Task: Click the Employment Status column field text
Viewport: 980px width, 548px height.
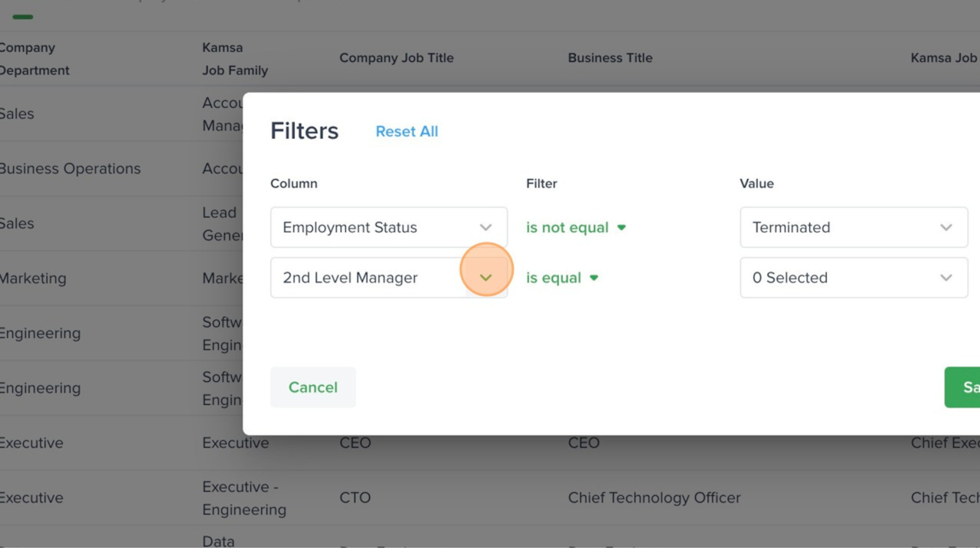Action: pyautogui.click(x=350, y=227)
